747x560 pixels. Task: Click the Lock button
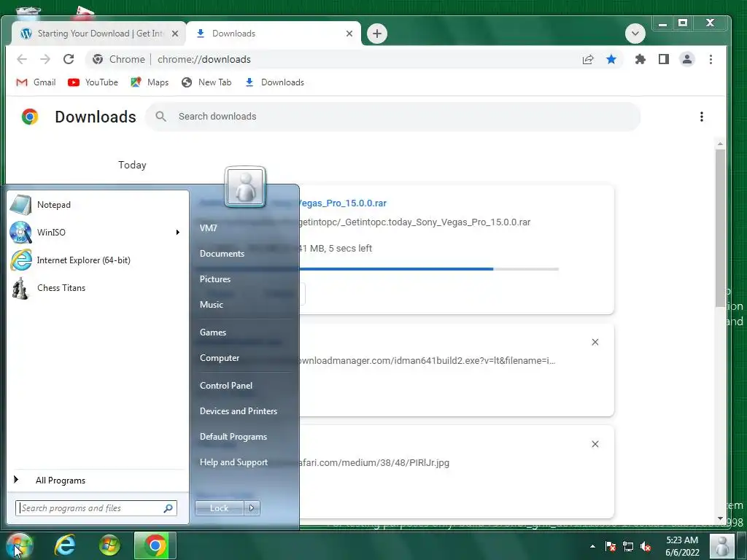coord(219,508)
